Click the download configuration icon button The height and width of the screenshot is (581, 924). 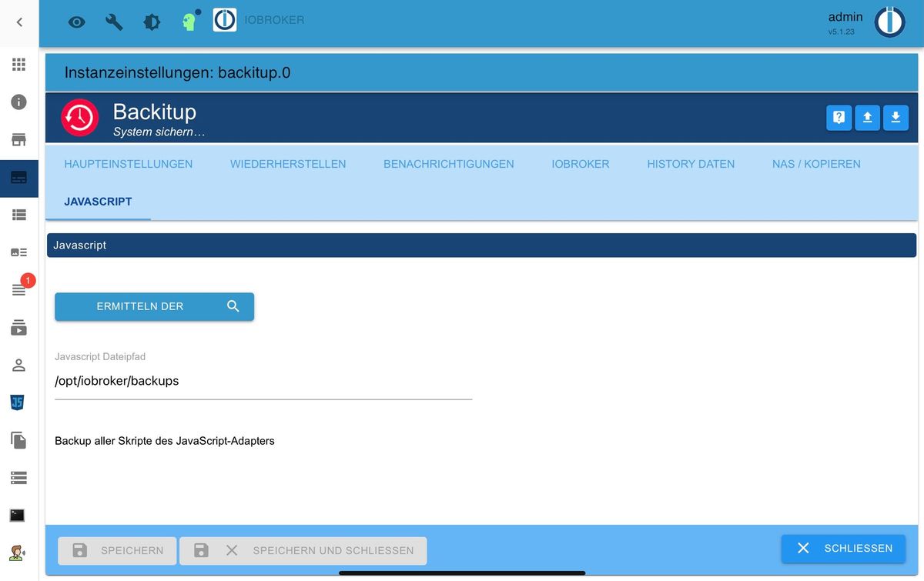896,118
